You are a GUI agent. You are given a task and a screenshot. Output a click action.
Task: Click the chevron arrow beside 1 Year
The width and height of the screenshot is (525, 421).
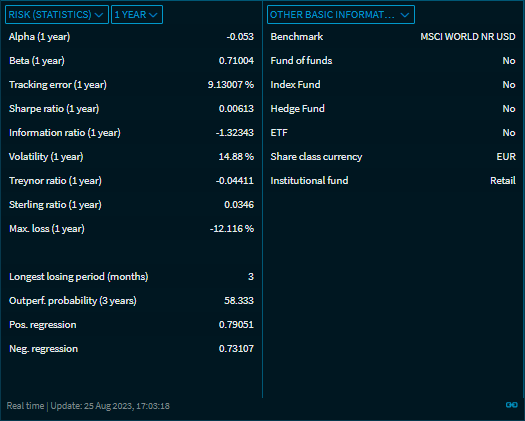(153, 15)
